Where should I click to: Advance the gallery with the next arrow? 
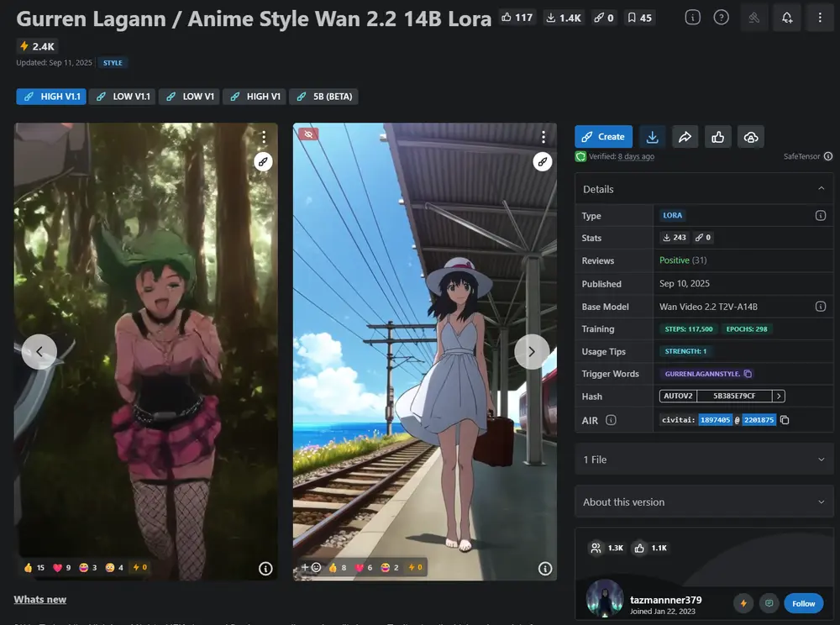click(532, 352)
